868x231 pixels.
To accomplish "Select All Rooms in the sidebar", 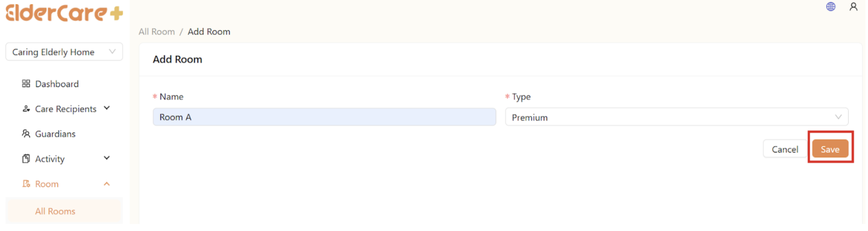I will pyautogui.click(x=55, y=211).
